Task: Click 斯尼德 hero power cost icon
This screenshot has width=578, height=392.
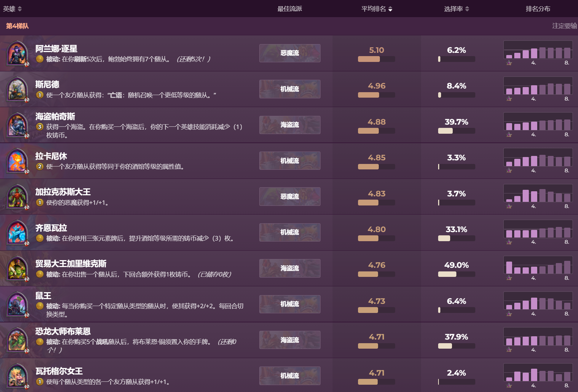Action: point(40,95)
